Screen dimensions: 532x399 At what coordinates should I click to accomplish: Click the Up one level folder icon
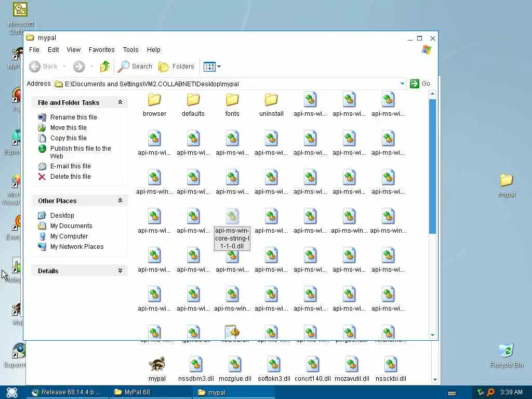coord(105,66)
